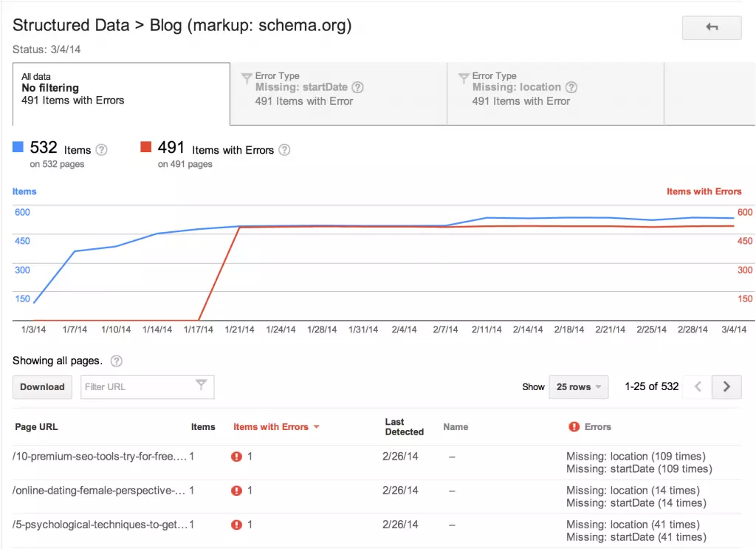Download the structured data report
Image resolution: width=756 pixels, height=549 pixels.
tap(42, 387)
